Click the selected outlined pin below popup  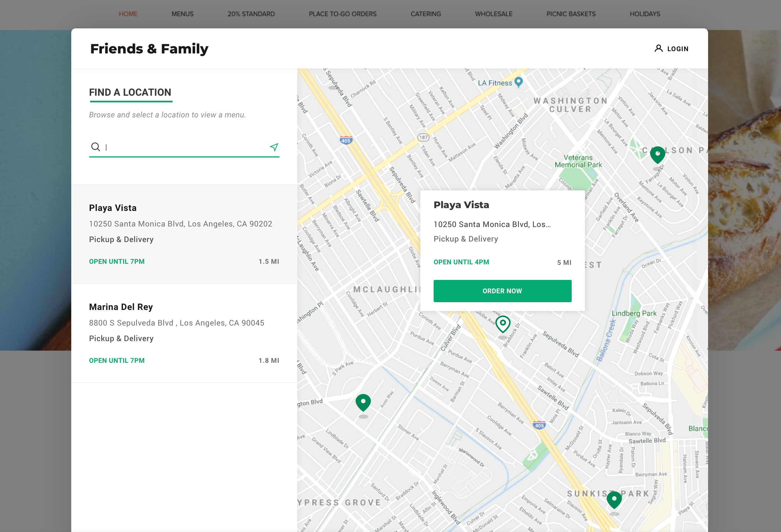tap(503, 324)
